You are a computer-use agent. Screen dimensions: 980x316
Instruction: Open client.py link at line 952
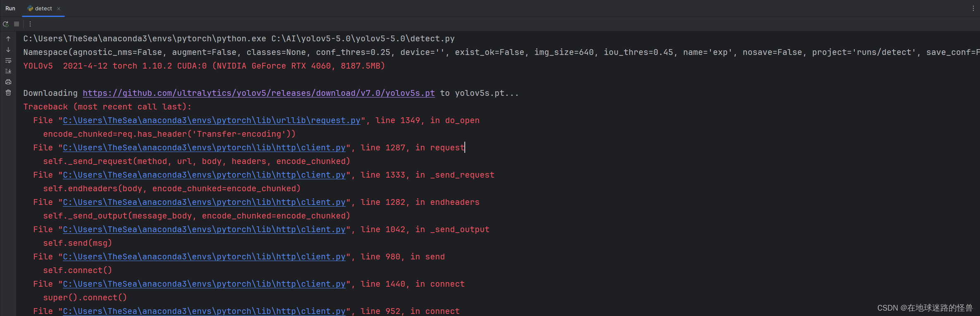pyautogui.click(x=204, y=311)
